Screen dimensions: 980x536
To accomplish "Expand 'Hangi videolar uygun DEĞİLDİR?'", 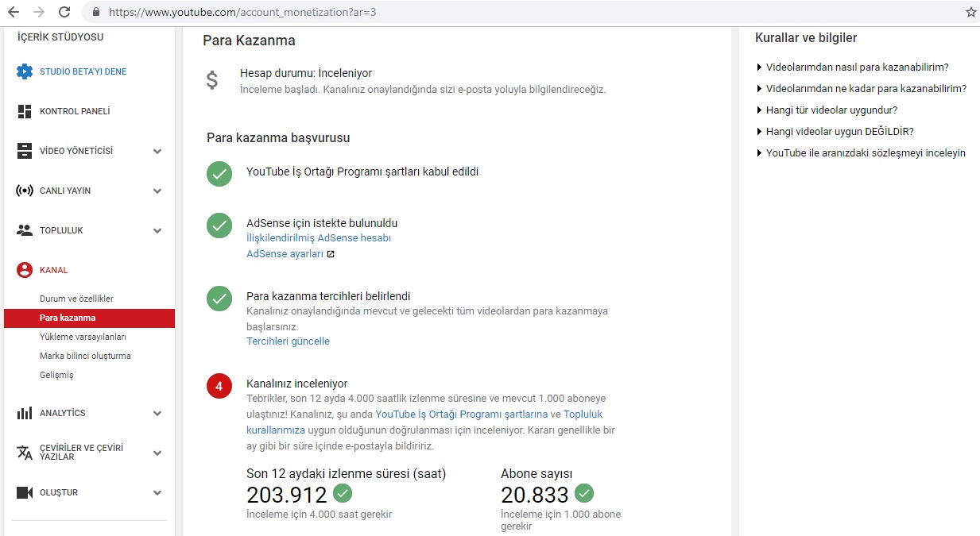I will [835, 132].
